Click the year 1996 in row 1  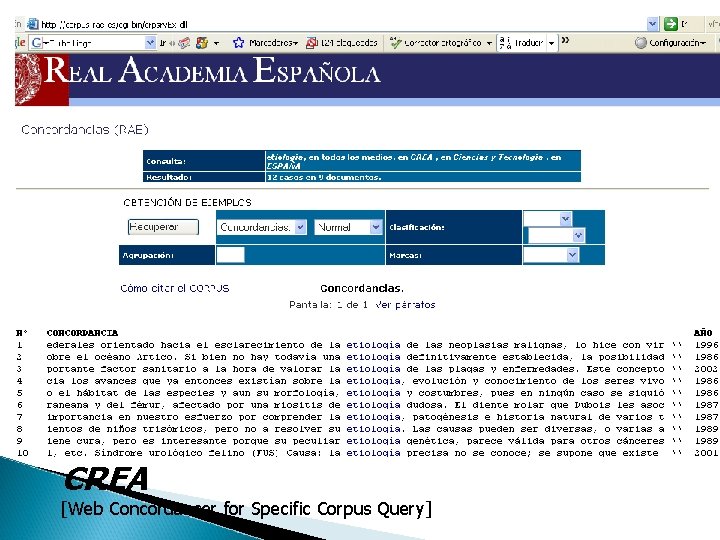point(706,345)
